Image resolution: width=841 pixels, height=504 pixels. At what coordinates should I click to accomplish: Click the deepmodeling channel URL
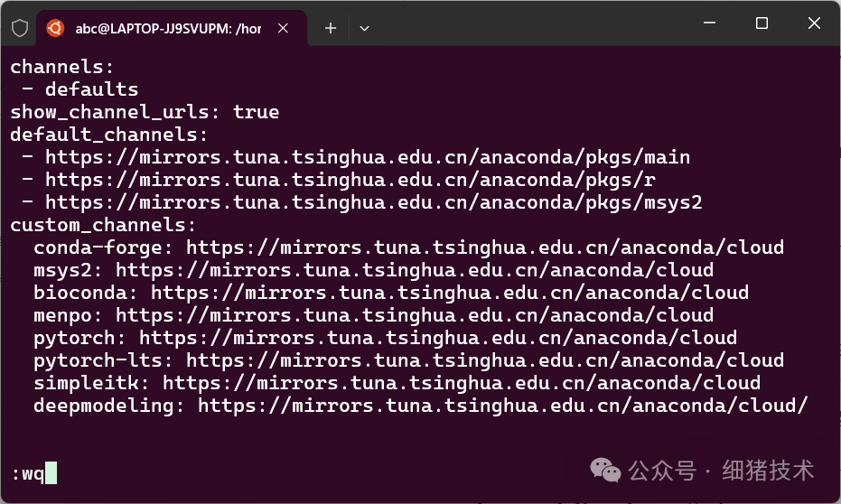click(502, 406)
